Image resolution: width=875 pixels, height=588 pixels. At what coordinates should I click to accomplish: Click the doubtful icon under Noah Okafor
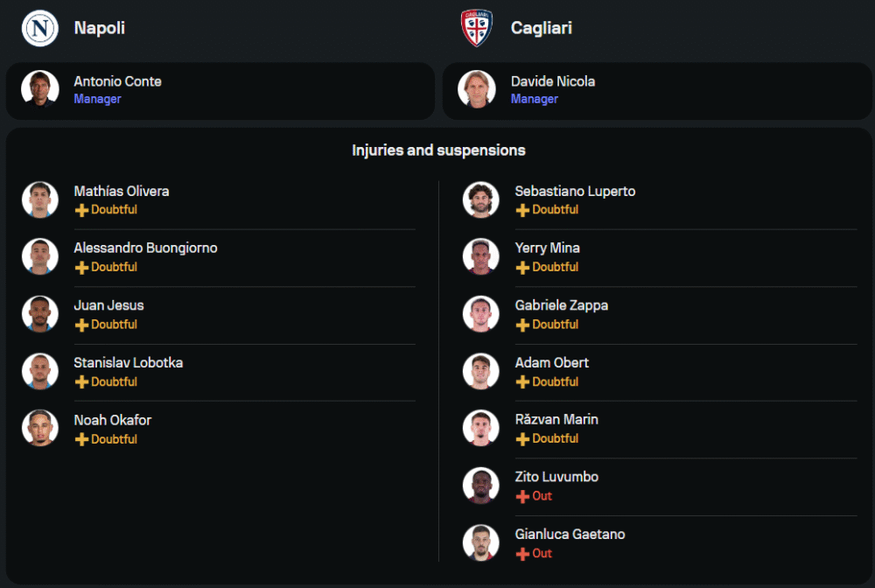(81, 440)
